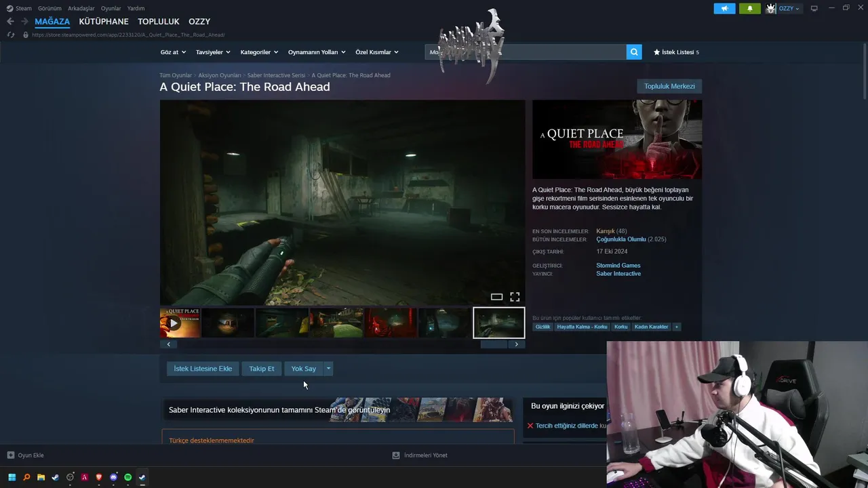Click the Takip Et button

coord(262,369)
